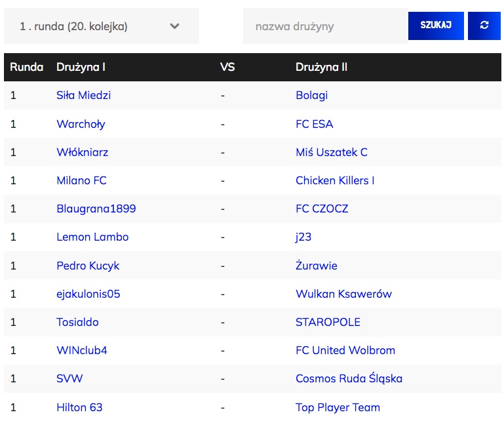
Task: Open the Żurawie team link
Action: click(x=317, y=266)
